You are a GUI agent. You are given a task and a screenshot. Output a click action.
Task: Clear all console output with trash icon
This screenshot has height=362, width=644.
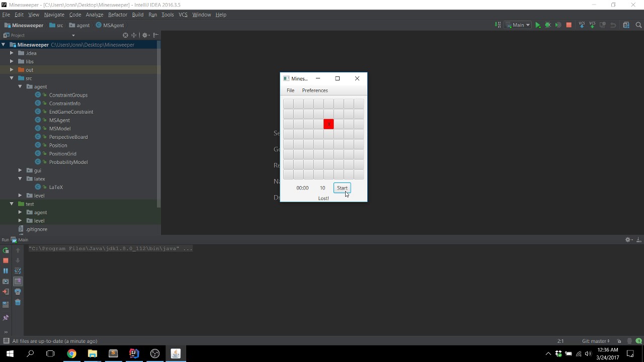point(18,302)
